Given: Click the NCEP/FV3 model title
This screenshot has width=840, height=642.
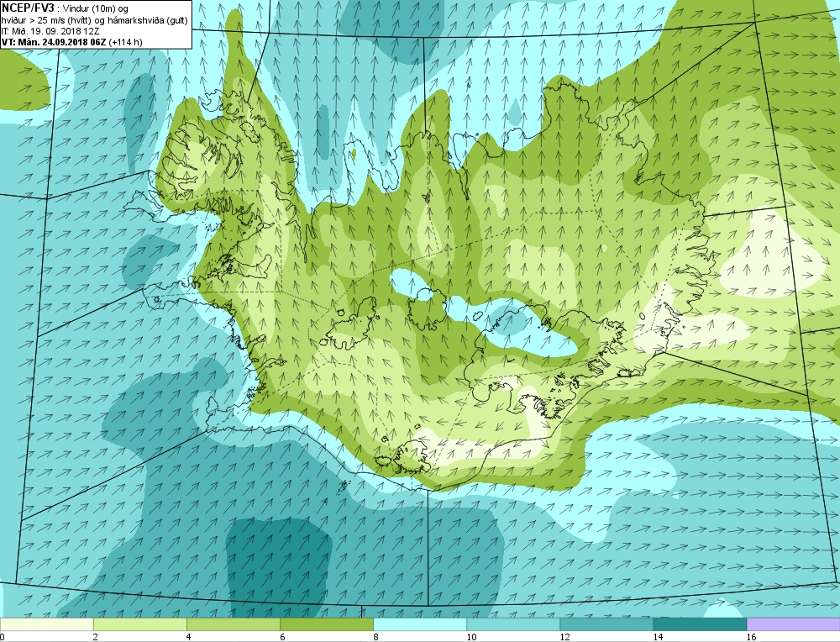Looking at the screenshot, I should [x=28, y=8].
